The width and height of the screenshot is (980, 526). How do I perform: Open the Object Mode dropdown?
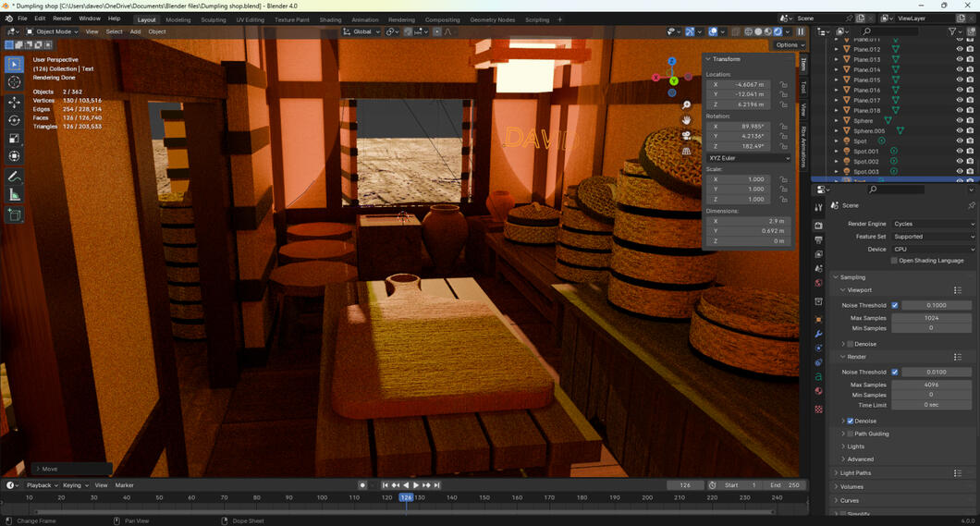tap(52, 31)
